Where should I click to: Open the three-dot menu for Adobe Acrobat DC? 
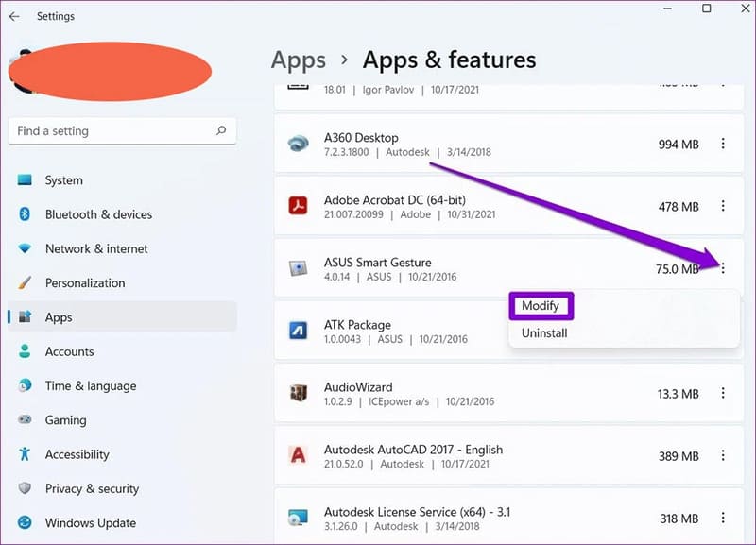[x=723, y=206]
